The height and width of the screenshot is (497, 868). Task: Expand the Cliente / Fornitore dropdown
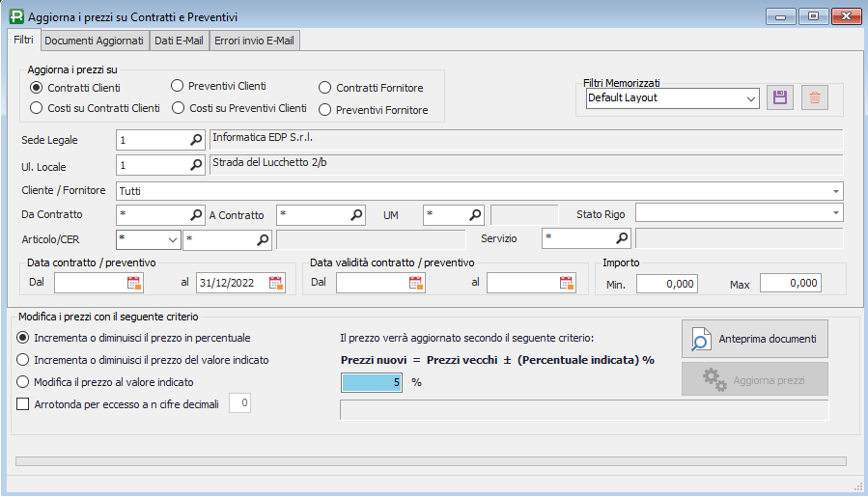coord(835,191)
